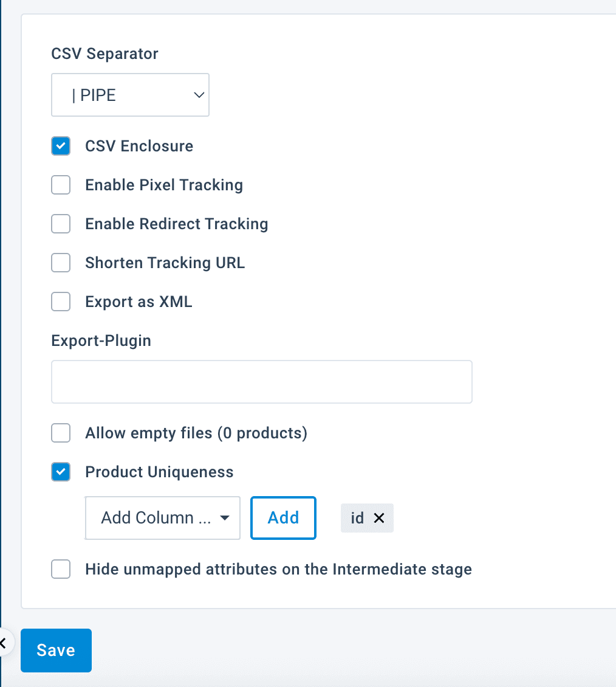Click the id uniqueness column chip
The image size is (616, 687).
tap(357, 518)
